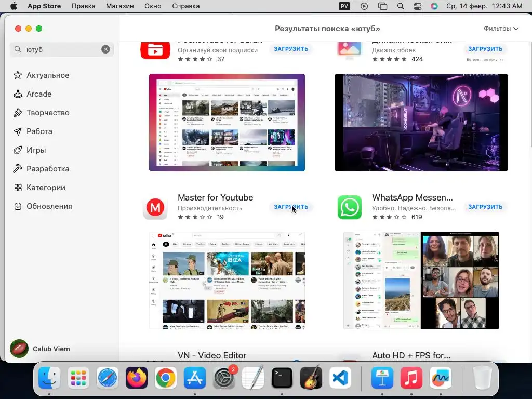This screenshot has height=399, width=532.
Task: Open purple gaming room wallpaper screenshot
Action: (421, 123)
